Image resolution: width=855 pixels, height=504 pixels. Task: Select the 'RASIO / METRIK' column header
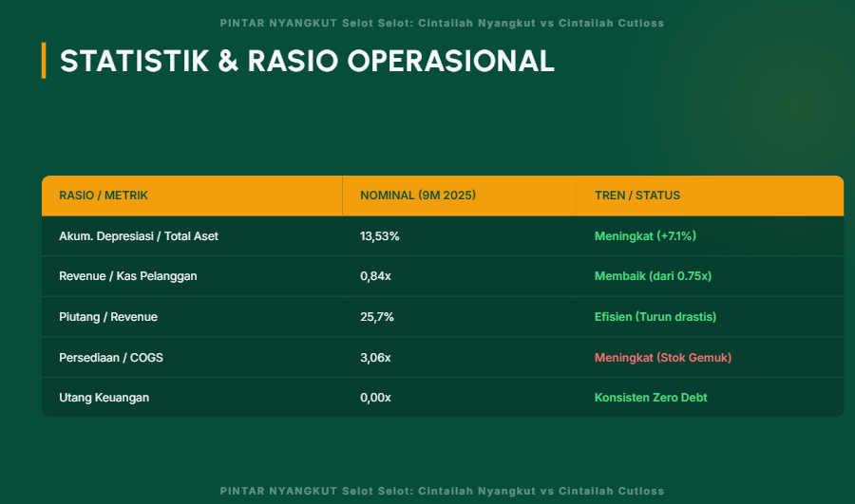(x=104, y=196)
